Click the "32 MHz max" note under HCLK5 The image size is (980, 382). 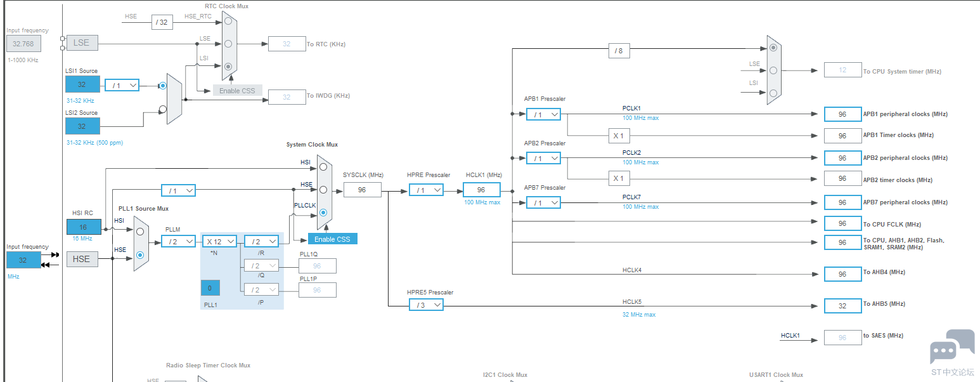640,314
